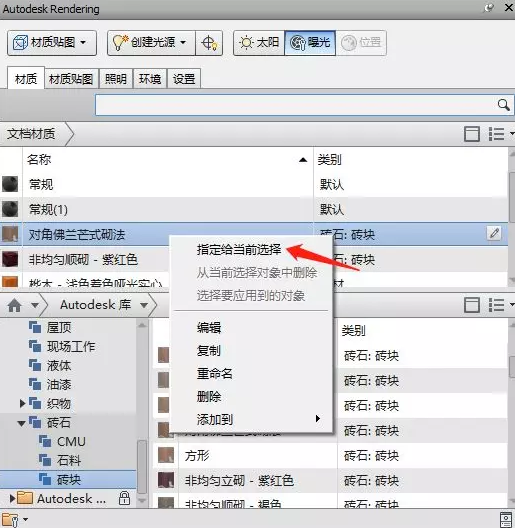515x528 pixels.
Task: Switch to the 材质 tab
Action: [x=26, y=78]
